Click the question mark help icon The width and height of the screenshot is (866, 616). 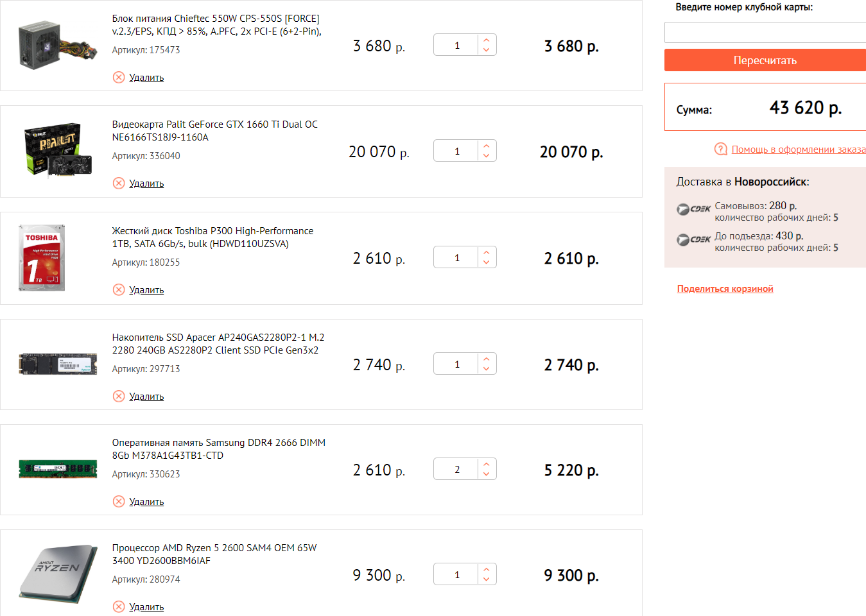(721, 150)
